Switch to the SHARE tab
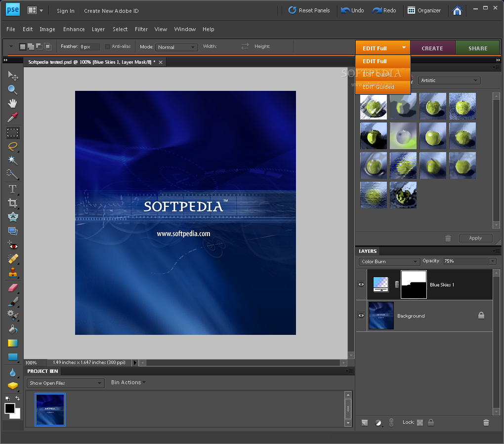This screenshot has width=504, height=444. (478, 48)
